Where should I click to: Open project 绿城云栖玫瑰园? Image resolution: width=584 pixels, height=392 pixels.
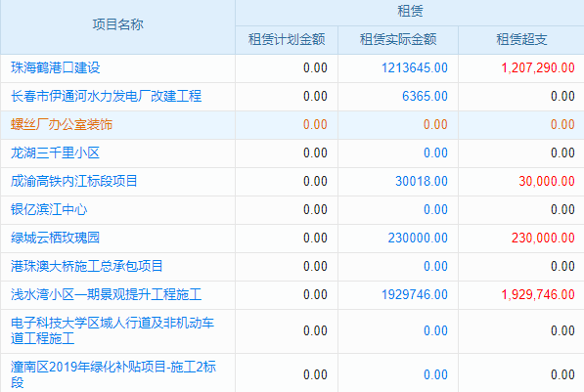pos(55,238)
